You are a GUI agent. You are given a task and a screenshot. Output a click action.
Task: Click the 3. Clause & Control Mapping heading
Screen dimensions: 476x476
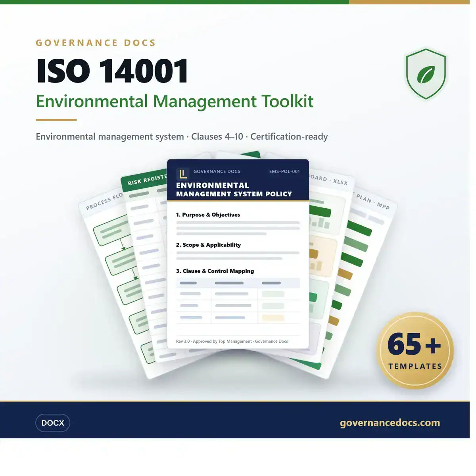click(215, 271)
